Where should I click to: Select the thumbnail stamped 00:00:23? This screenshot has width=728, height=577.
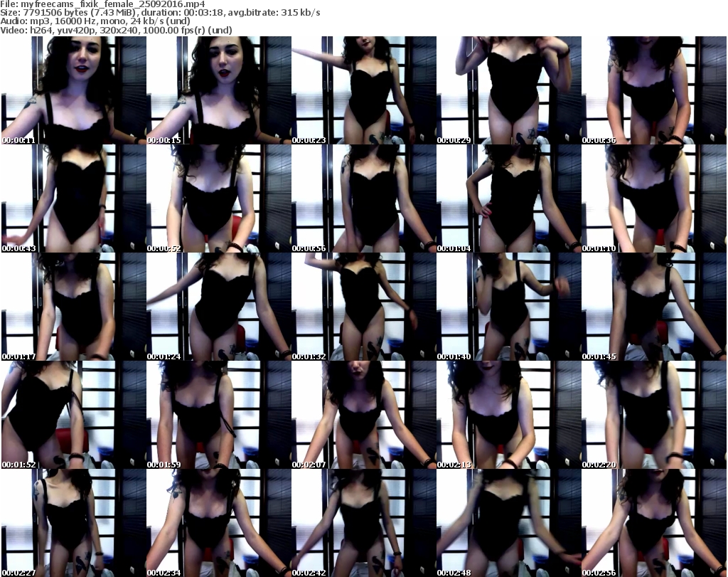(x=364, y=90)
